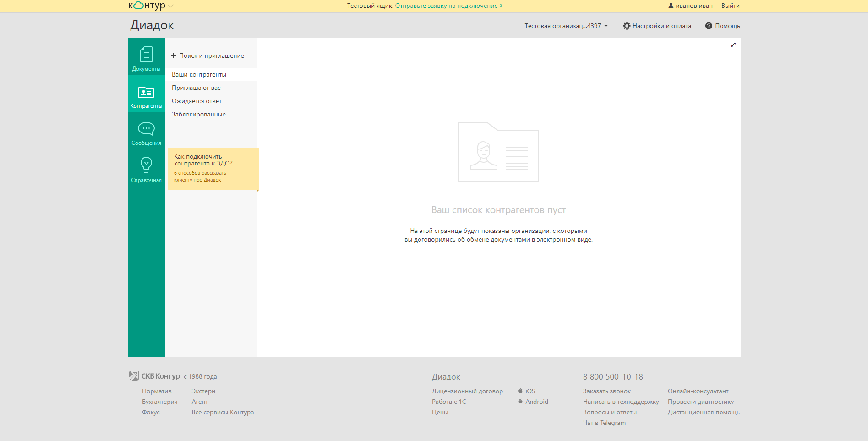Open the Тестовая организац...4397 organization dropdown
868x441 pixels.
566,26
